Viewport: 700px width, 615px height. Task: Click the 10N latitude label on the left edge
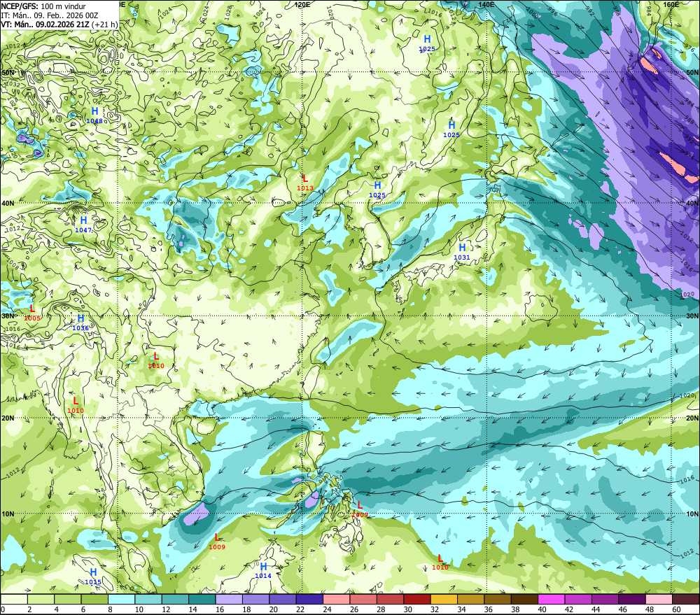coord(8,514)
